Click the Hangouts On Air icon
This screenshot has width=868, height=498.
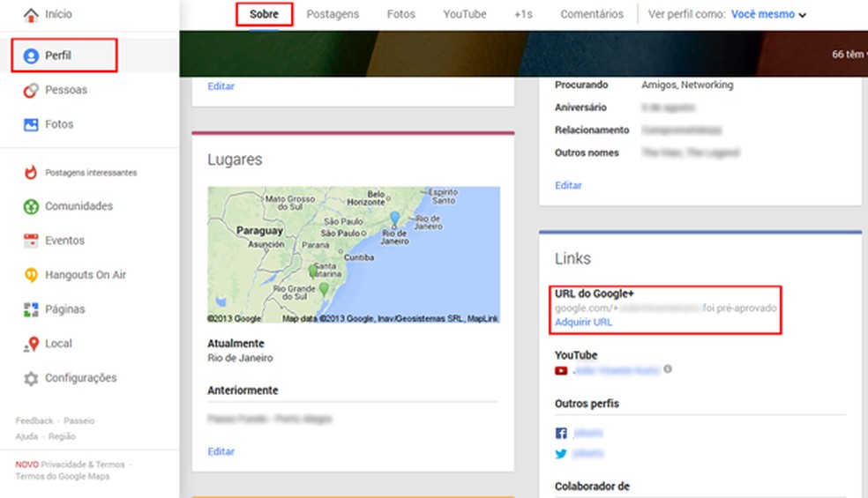click(x=31, y=275)
